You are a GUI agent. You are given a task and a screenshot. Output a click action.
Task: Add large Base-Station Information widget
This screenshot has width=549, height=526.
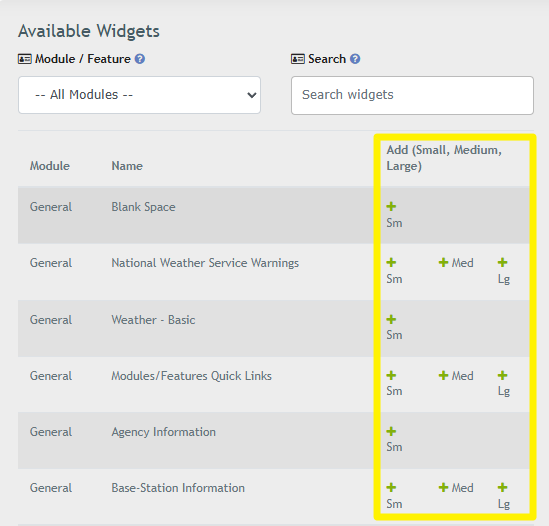[x=503, y=496]
